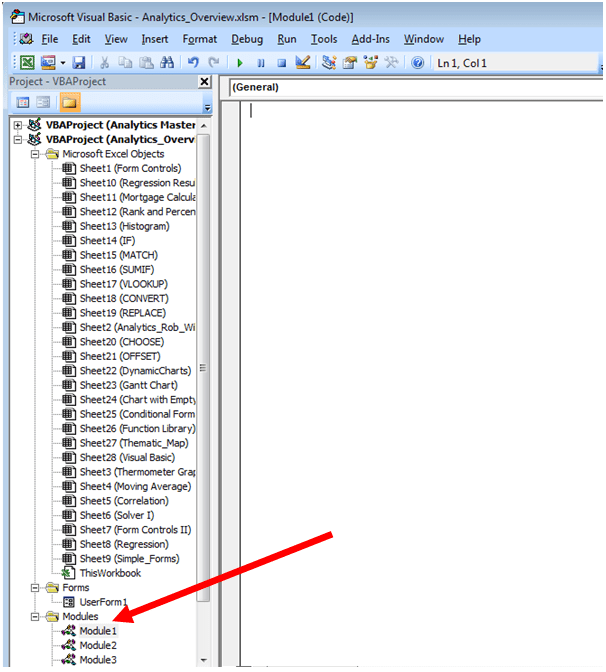
Task: Toggle Design Mode icon
Action: pyautogui.click(x=303, y=63)
